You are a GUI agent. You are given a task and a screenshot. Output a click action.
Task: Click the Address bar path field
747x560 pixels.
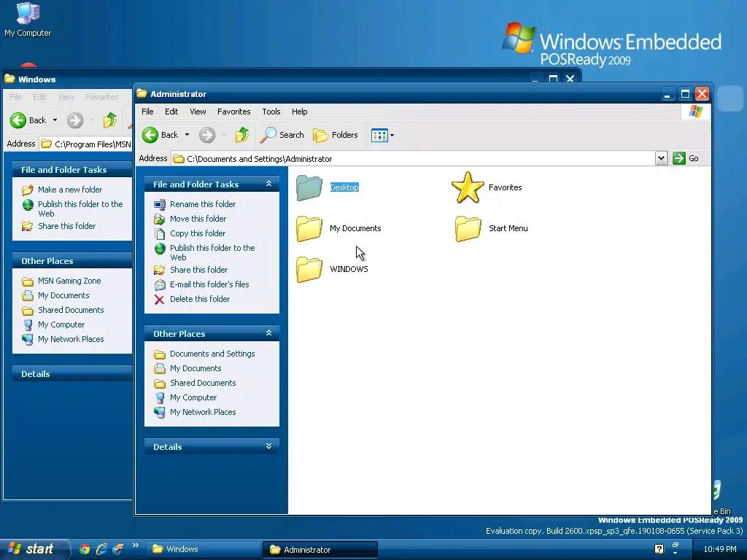click(x=414, y=158)
